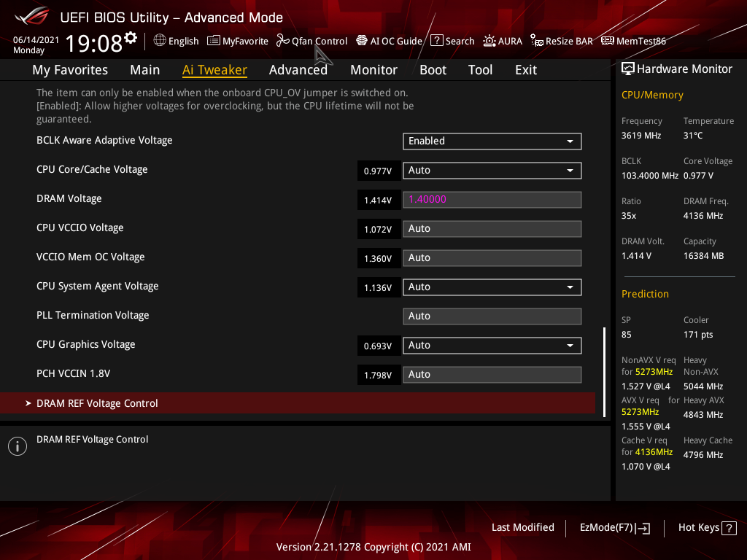Click VCCIO Mem OC Voltage field
Viewport: 747px width, 560px height.
[x=492, y=257]
